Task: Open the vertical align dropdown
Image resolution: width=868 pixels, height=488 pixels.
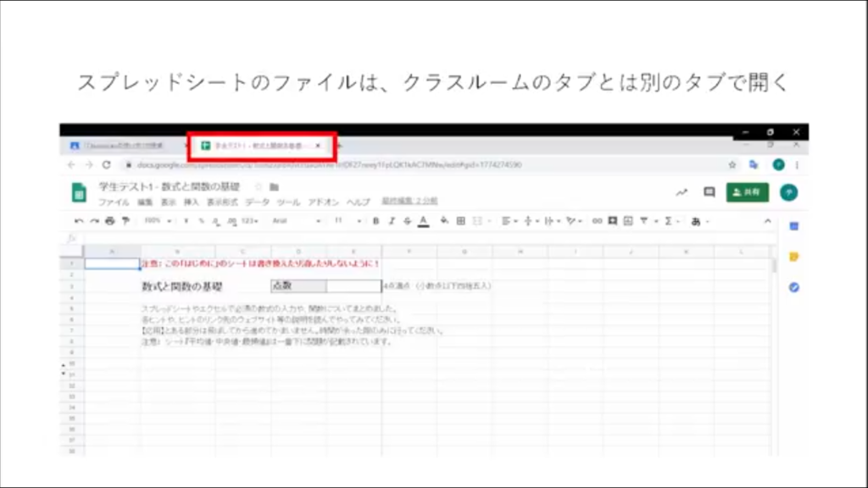Action: click(x=531, y=221)
